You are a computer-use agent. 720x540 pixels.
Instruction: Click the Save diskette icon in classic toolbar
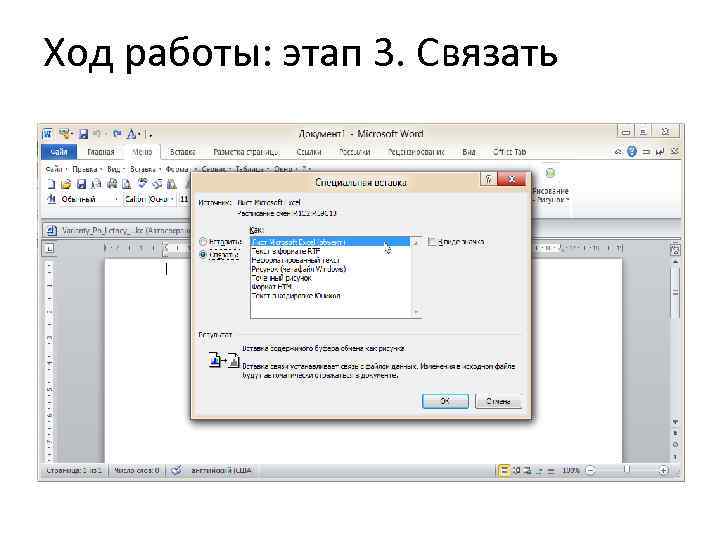coord(81,184)
